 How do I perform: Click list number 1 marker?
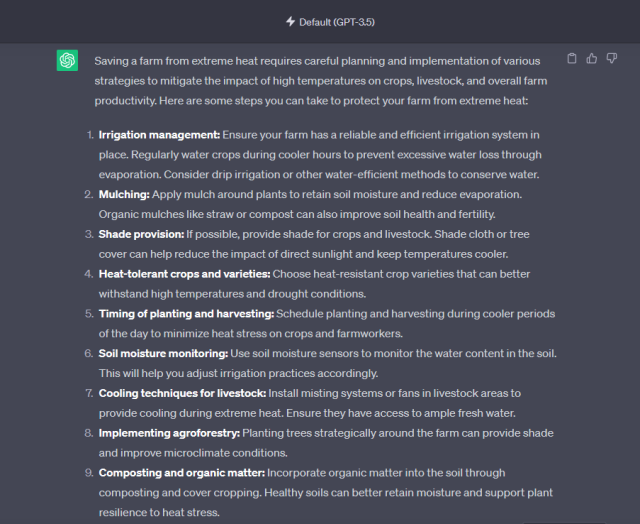pos(89,135)
